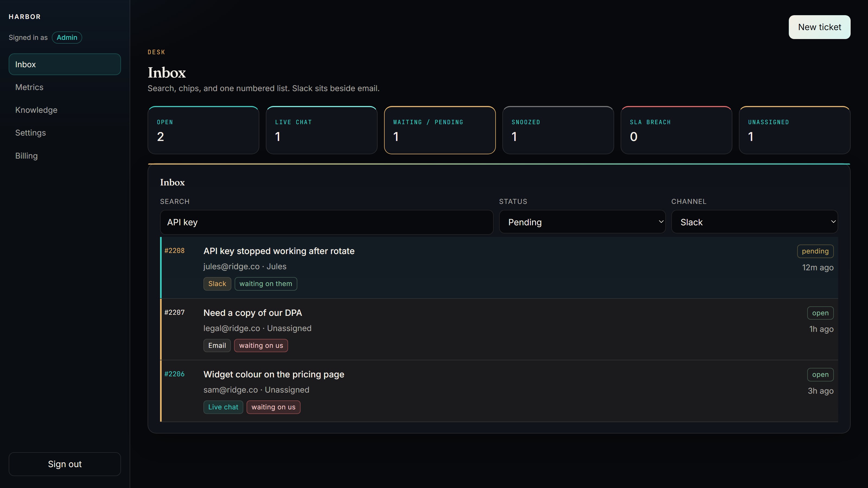Select the Inbox sidebar item
Image resolution: width=868 pixels, height=488 pixels.
[65, 64]
